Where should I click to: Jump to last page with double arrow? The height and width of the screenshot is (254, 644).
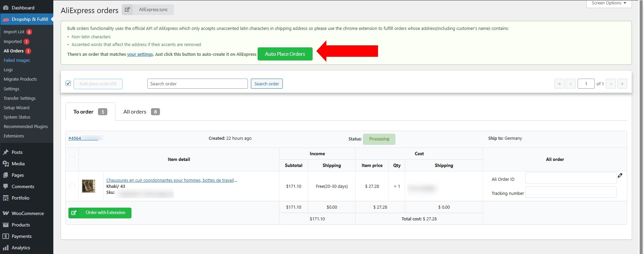pyautogui.click(x=622, y=84)
